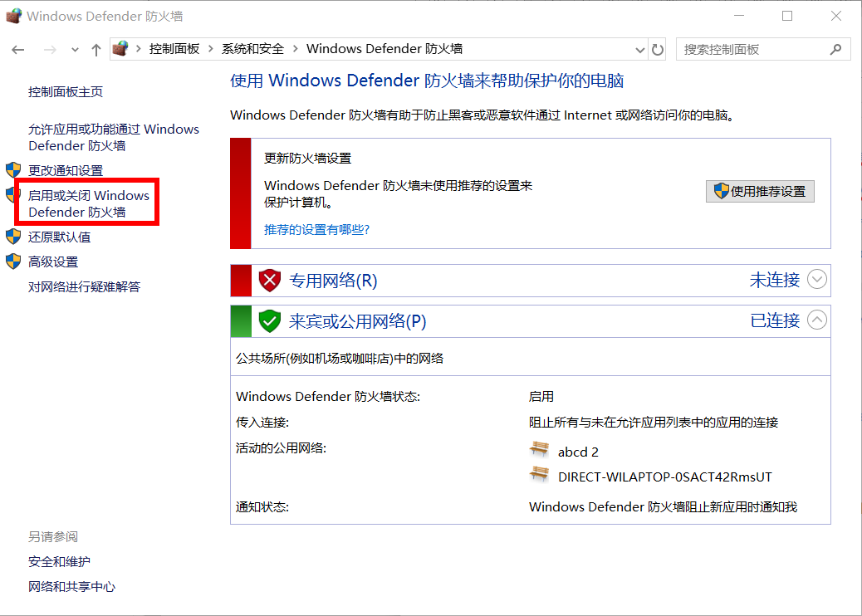This screenshot has height=616, width=862.
Task: Click the shield icon beside 高级设置
Action: (x=13, y=261)
